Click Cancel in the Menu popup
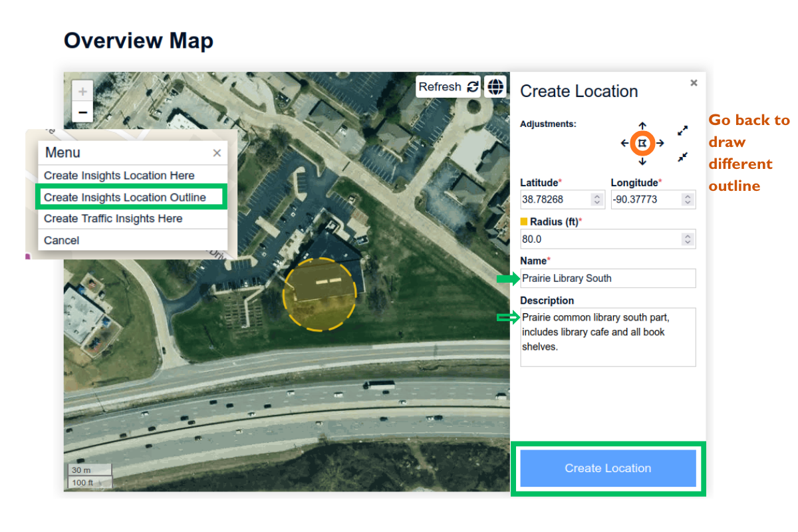The width and height of the screenshot is (798, 532). pos(61,240)
